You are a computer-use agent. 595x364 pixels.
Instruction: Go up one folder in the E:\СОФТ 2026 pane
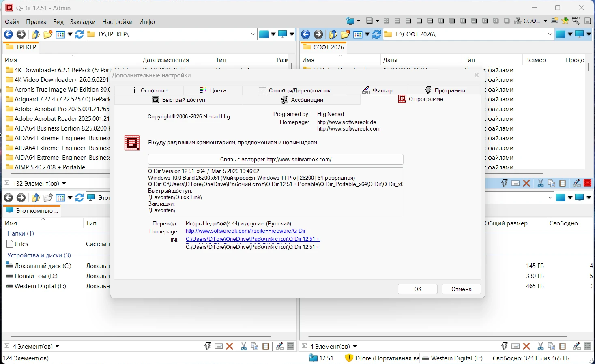333,34
